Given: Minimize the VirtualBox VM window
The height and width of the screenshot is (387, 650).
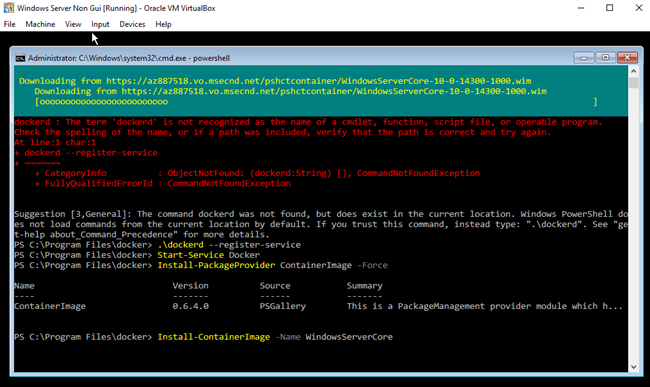Looking at the screenshot, I should click(x=581, y=8).
